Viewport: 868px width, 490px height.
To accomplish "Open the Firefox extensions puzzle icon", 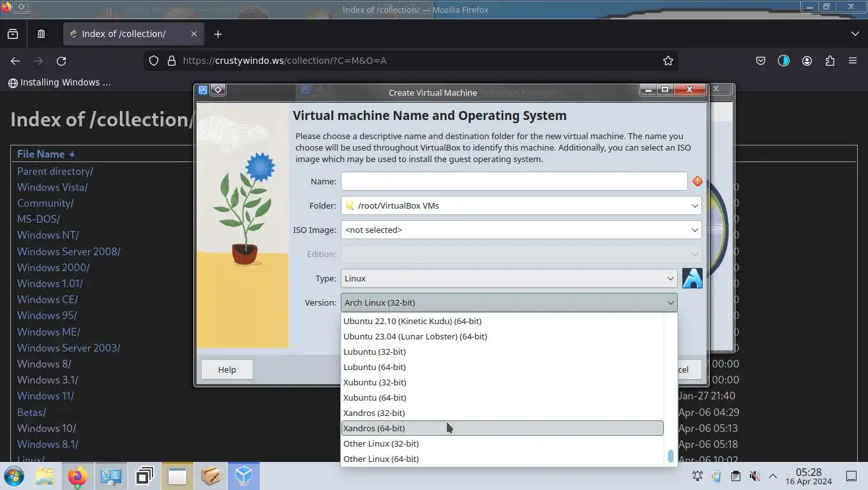I will point(830,61).
